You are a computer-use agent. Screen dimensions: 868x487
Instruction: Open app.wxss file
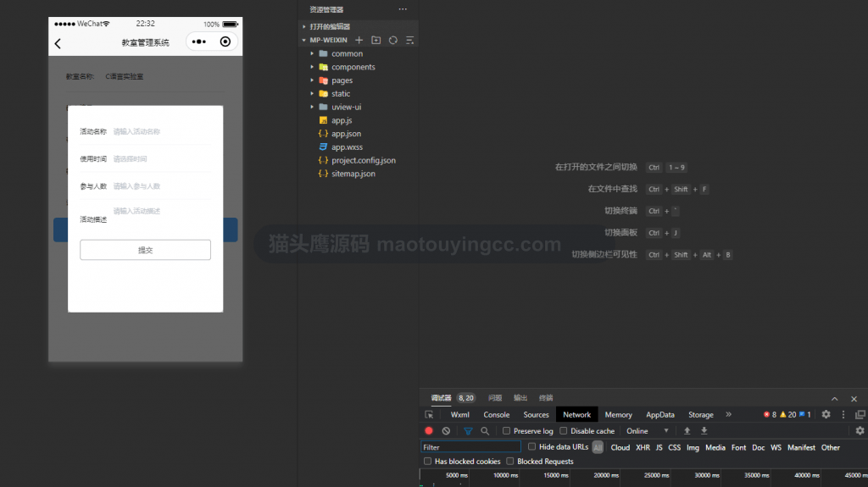(x=347, y=147)
